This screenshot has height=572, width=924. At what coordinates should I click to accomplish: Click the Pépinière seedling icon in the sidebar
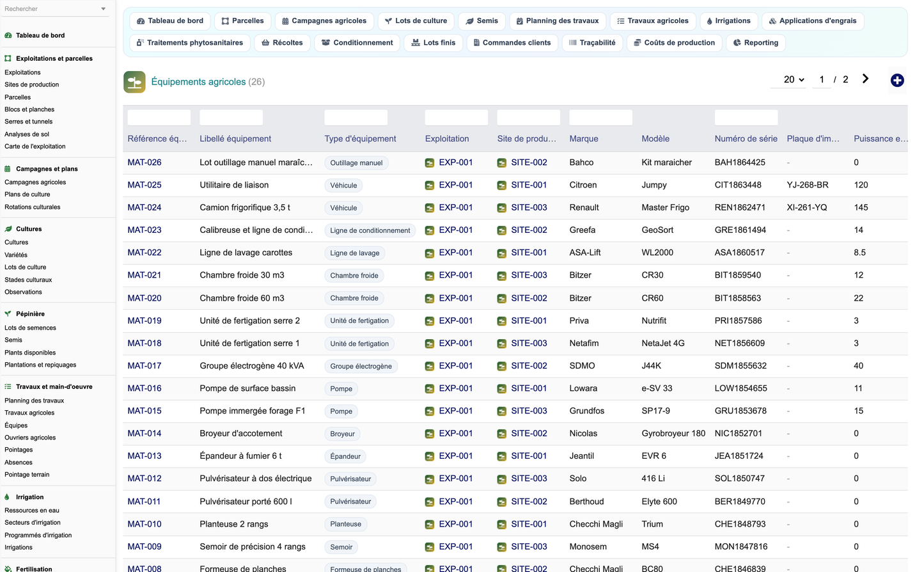pyautogui.click(x=8, y=314)
